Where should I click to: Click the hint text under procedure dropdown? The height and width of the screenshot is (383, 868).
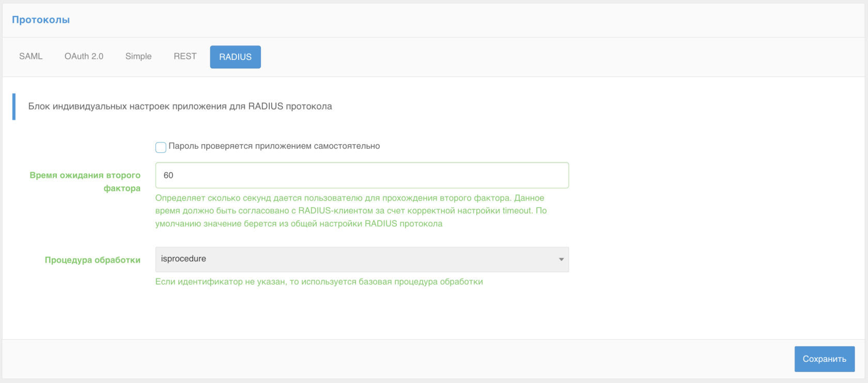pyautogui.click(x=319, y=282)
